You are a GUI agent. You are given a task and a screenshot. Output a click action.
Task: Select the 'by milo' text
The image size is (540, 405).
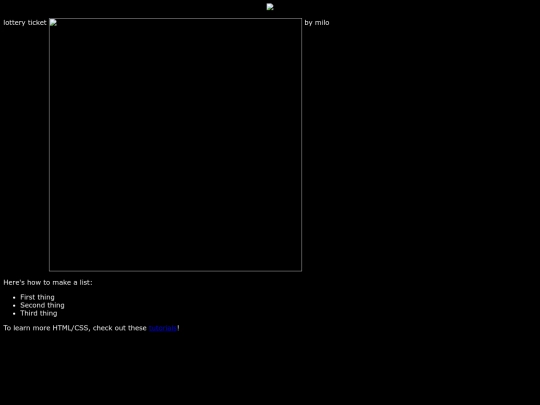[317, 23]
